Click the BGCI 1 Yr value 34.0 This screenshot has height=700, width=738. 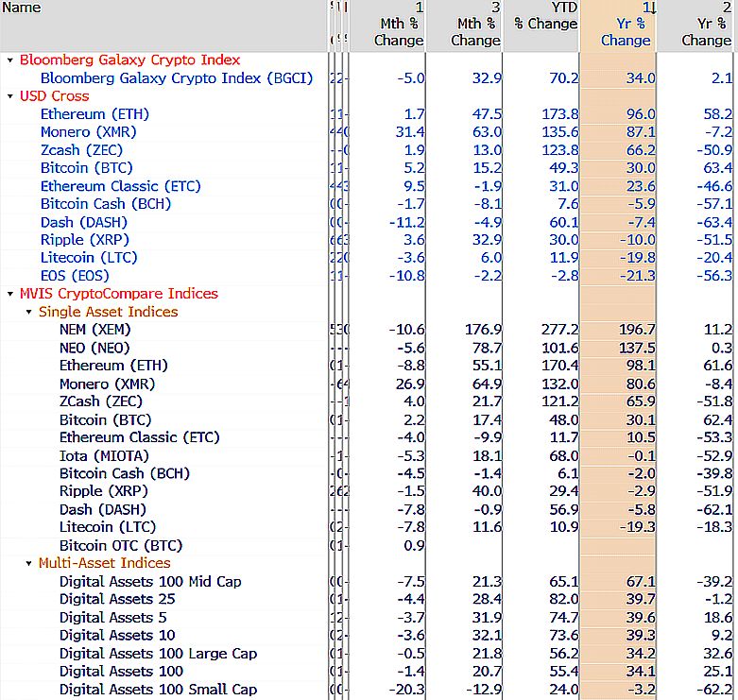click(641, 78)
